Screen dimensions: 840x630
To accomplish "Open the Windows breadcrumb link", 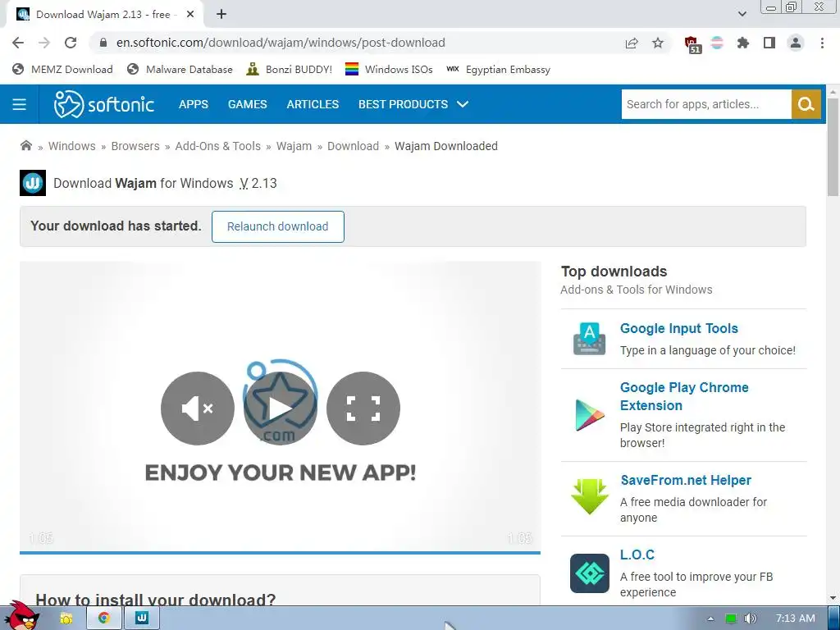I will 72,146.
